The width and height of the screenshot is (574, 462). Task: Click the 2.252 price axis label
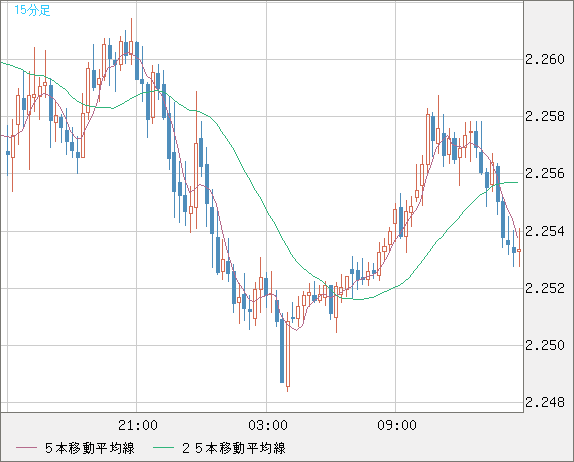pos(545,288)
